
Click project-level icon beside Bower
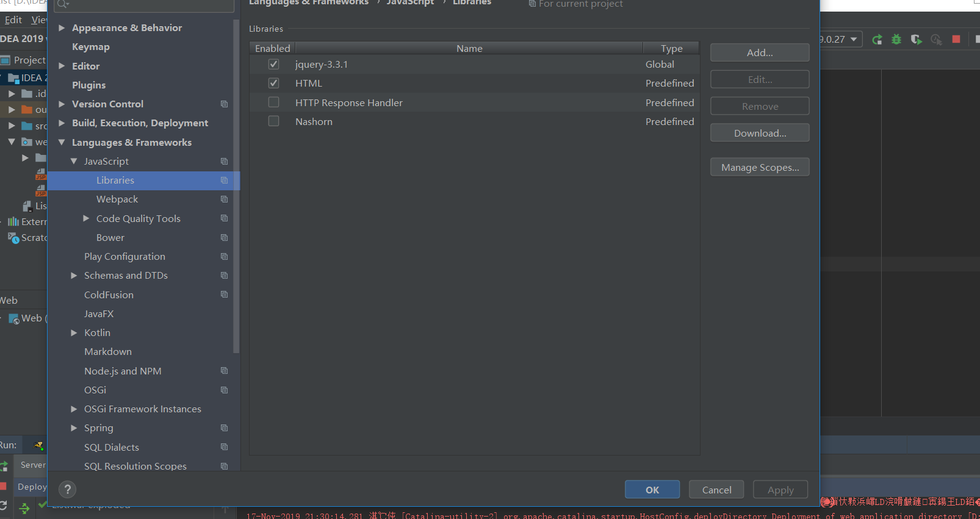[x=224, y=238]
